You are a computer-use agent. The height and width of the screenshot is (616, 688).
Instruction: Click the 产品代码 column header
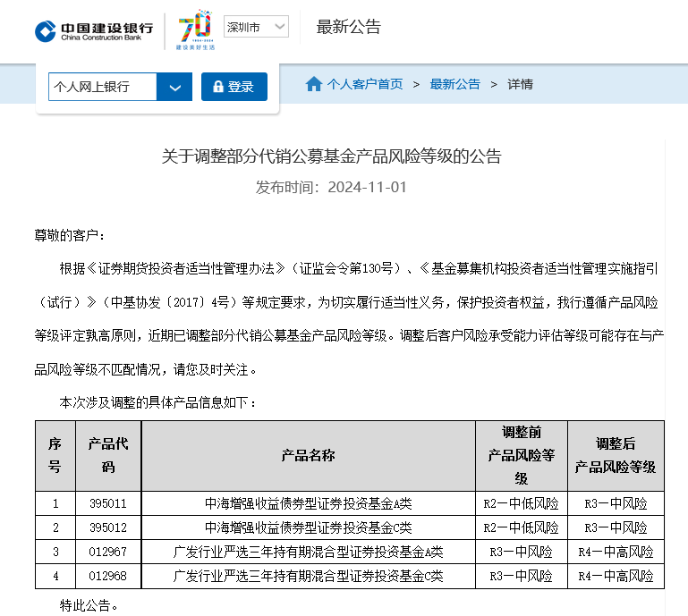tap(108, 456)
